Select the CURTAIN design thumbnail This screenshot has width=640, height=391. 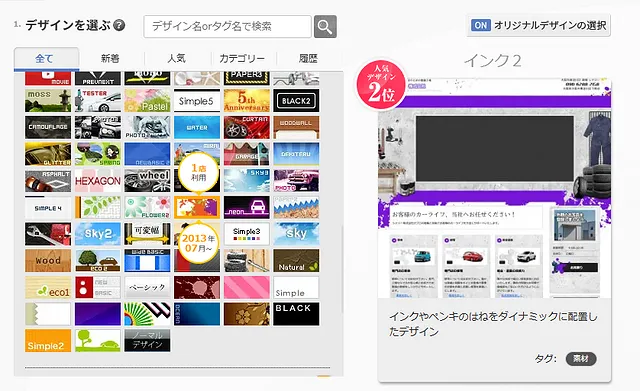[247, 127]
